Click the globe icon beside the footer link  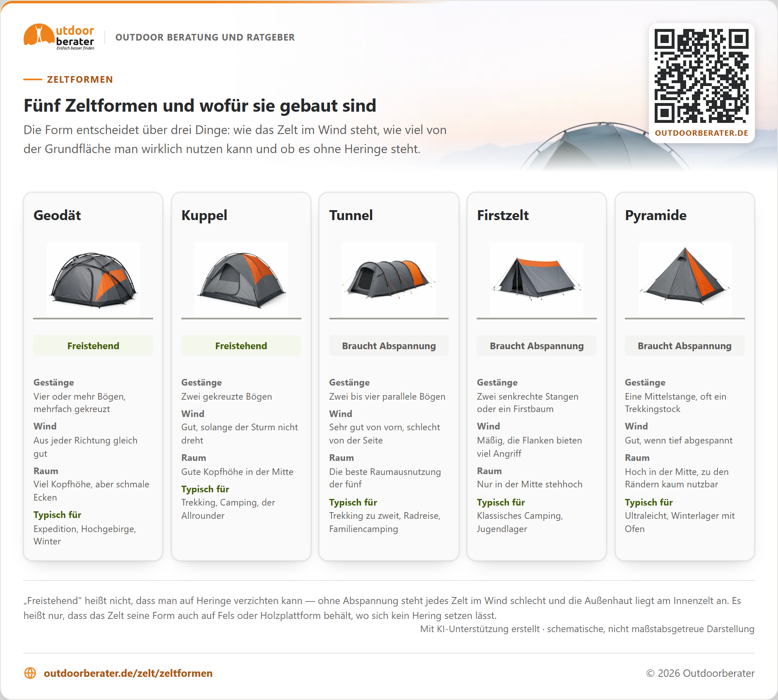click(x=30, y=673)
